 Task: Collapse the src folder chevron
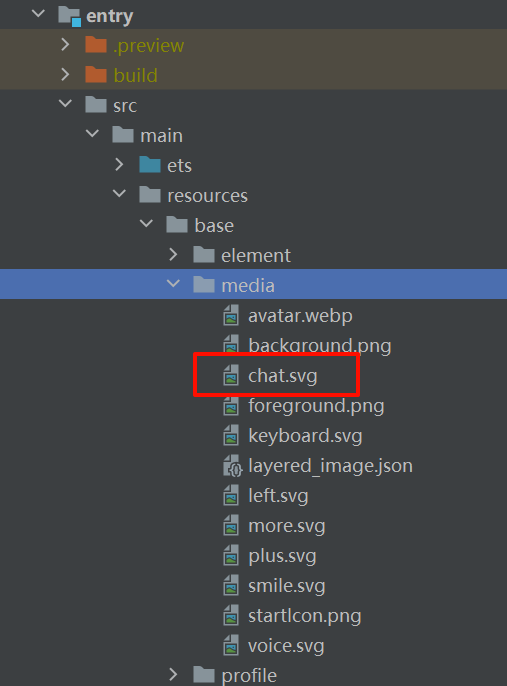[x=65, y=105]
